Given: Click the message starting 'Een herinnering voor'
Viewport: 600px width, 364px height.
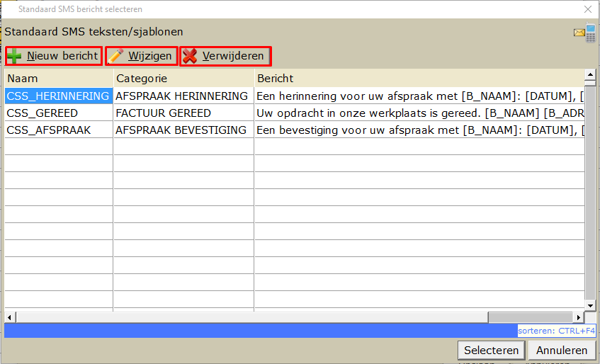Looking at the screenshot, I should click(x=419, y=96).
